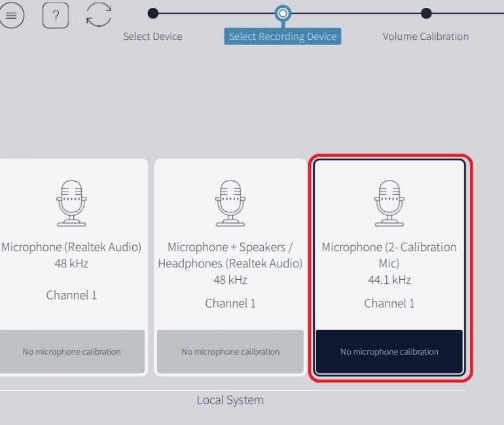
Task: Open the hamburger menu icon
Action: coord(11,15)
